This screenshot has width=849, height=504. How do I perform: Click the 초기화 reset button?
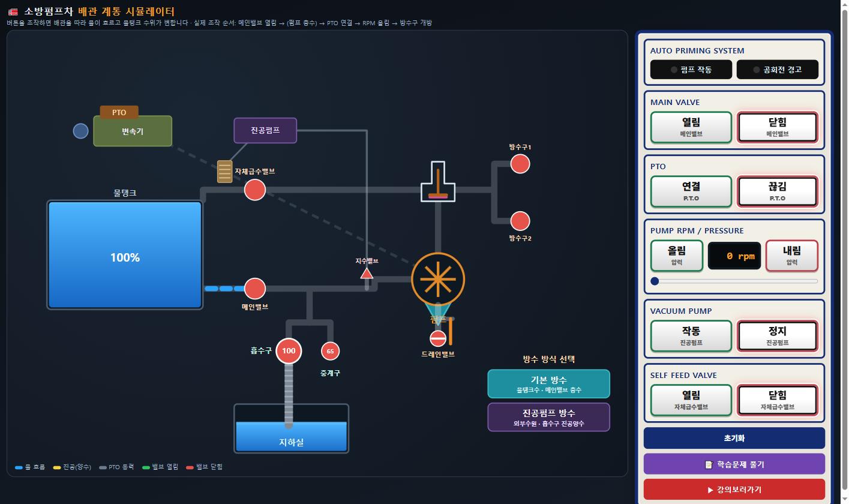point(734,438)
